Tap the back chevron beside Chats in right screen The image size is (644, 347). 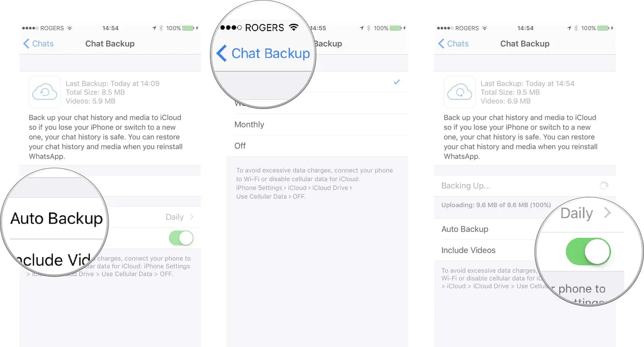(x=441, y=44)
